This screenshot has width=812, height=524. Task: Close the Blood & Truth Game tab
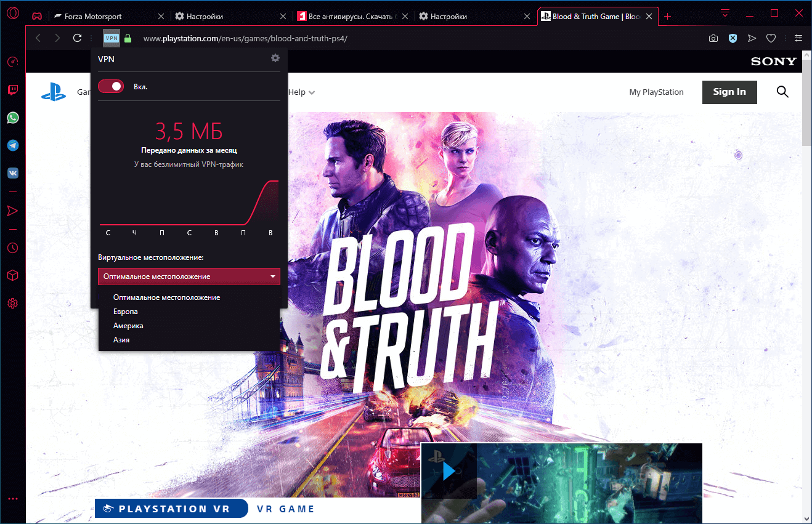(649, 17)
